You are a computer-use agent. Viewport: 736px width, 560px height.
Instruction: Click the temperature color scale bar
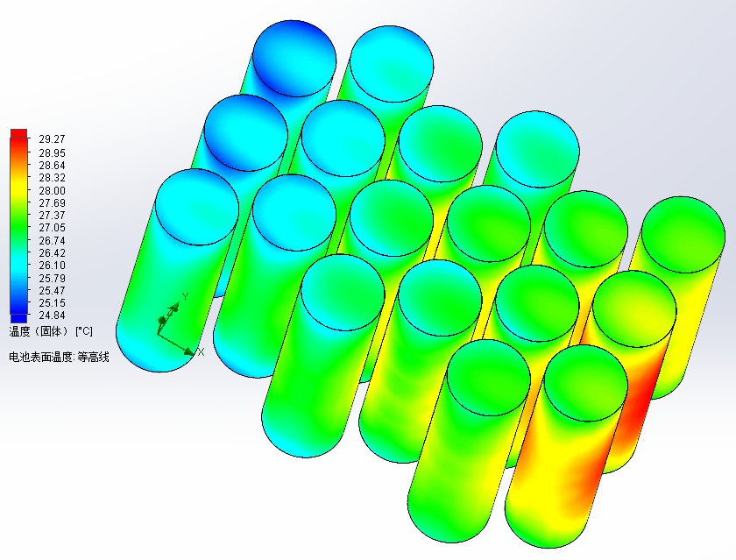18,226
